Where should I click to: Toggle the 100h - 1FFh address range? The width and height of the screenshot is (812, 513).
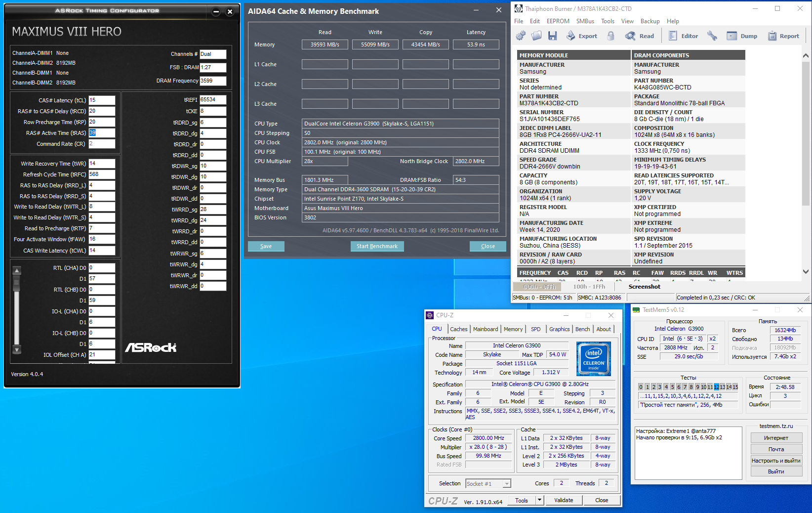click(x=589, y=287)
